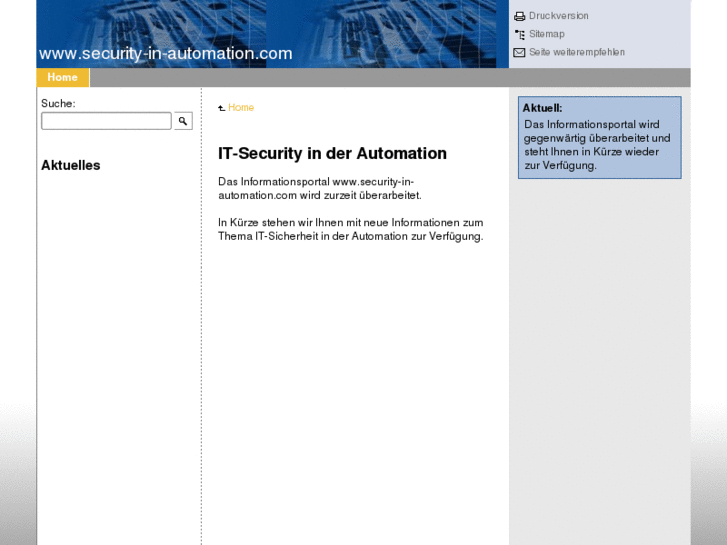Click the envelope icon for recommending page

coord(519,53)
